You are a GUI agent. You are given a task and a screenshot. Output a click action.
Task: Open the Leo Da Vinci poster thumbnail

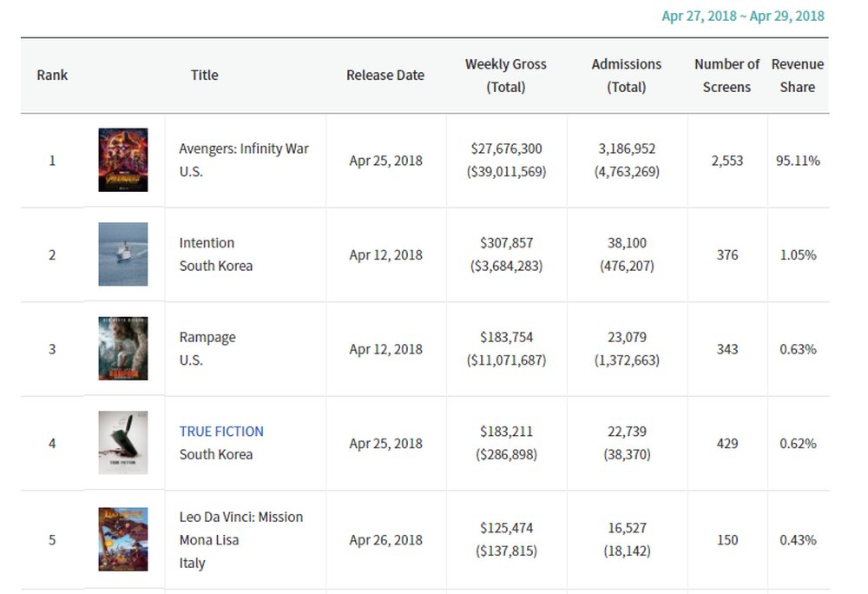pyautogui.click(x=123, y=539)
